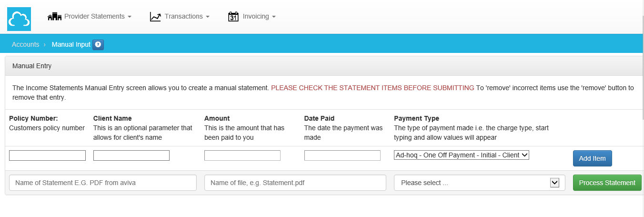Image resolution: width=644 pixels, height=217 pixels.
Task: Click the Invoicing calendar icon
Action: [x=233, y=17]
